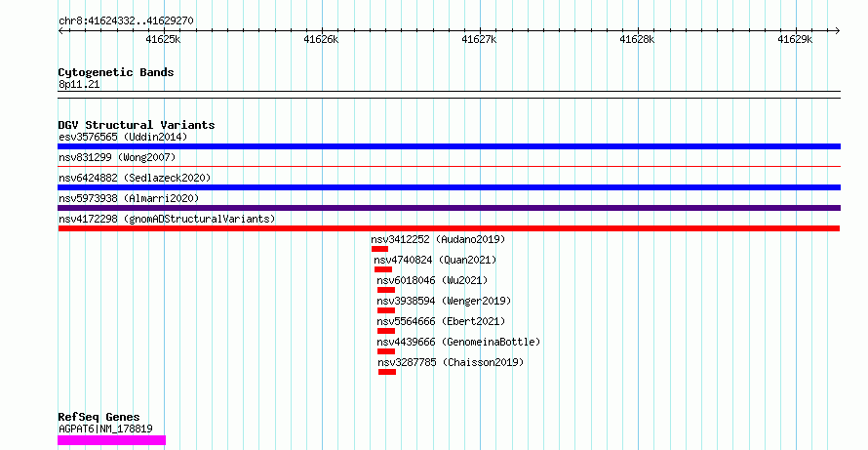Click the right arrowhead of the ruler
The image size is (868, 450).
coord(838,31)
